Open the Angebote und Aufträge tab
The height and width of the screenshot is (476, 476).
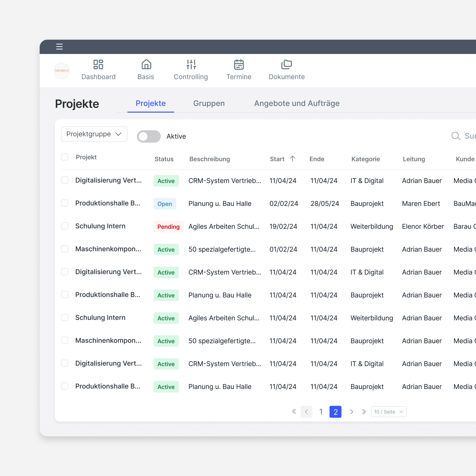coord(297,103)
